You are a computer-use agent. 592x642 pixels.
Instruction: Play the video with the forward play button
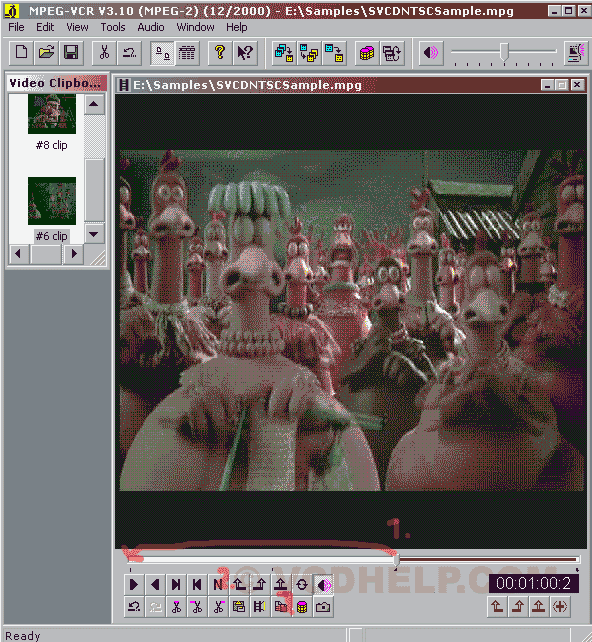134,584
